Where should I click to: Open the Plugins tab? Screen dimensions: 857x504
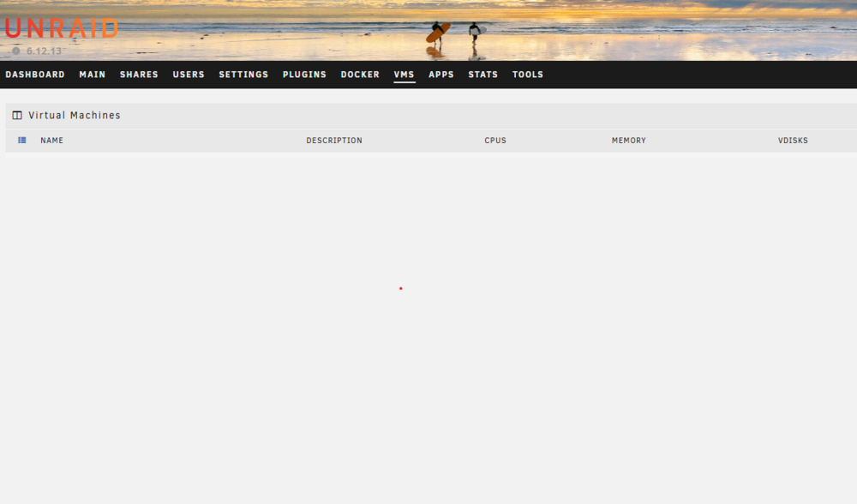pyautogui.click(x=304, y=75)
